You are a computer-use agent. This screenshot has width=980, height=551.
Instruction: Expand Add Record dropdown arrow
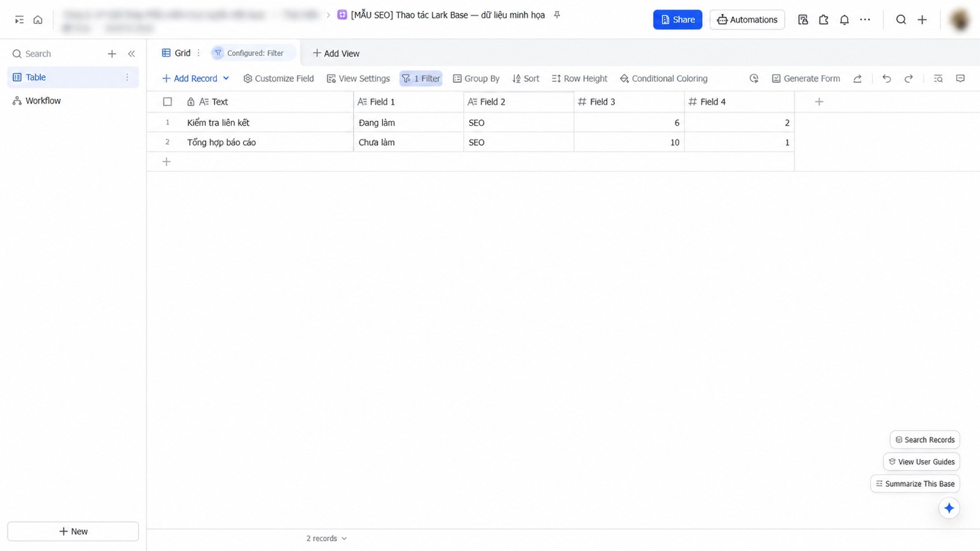point(226,78)
